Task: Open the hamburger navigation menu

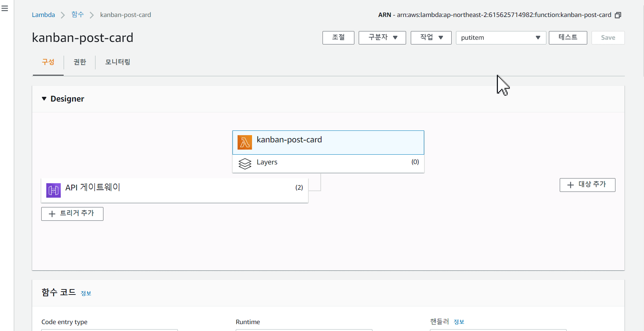Action: [5, 8]
